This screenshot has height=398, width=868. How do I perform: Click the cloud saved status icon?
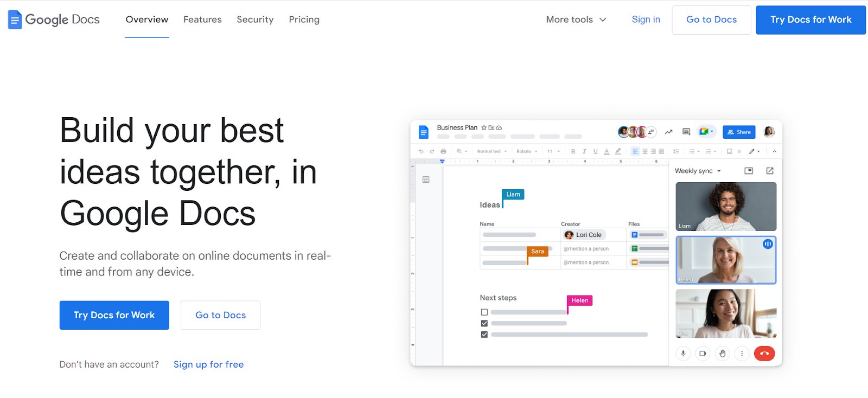click(x=499, y=128)
